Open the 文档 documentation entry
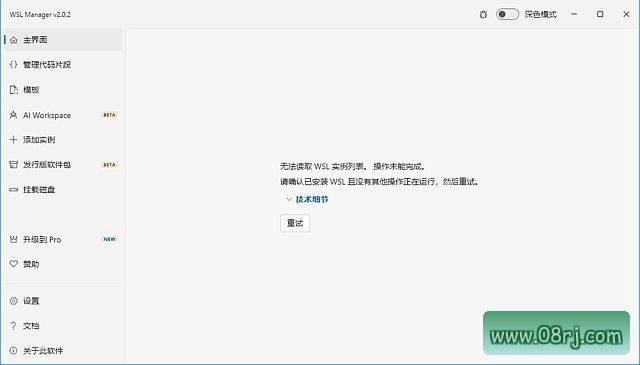This screenshot has width=640, height=365. [63, 326]
